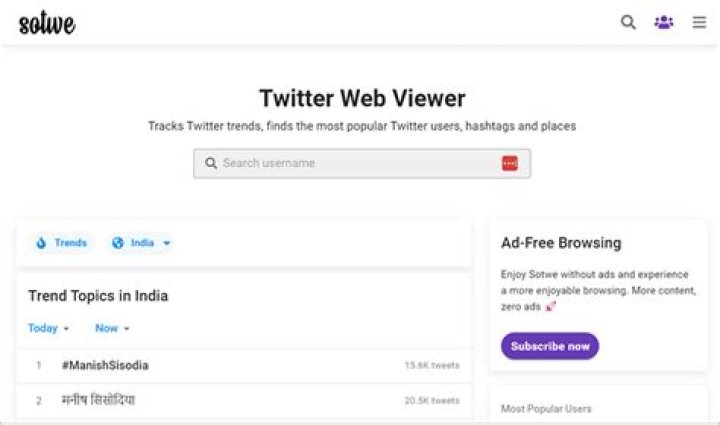This screenshot has width=720, height=425.
Task: Open the Now time dropdown
Action: click(x=112, y=328)
